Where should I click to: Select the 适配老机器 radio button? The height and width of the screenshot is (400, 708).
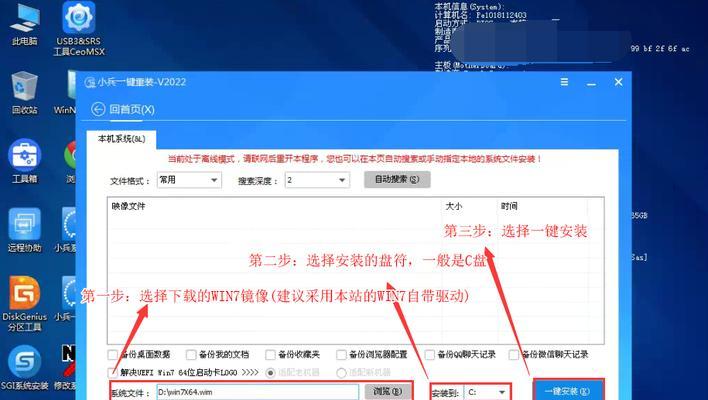pos(270,372)
